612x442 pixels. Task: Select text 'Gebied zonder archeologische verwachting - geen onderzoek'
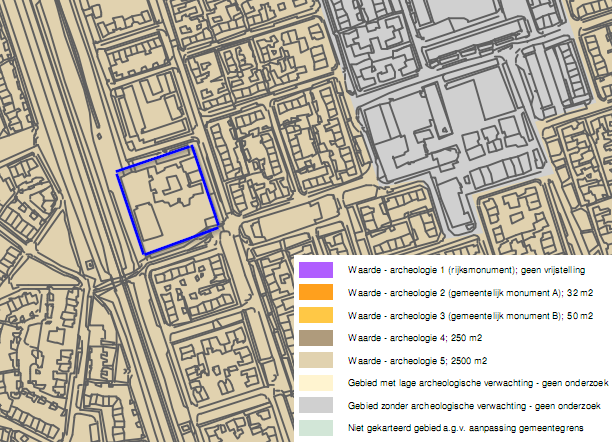(474, 406)
